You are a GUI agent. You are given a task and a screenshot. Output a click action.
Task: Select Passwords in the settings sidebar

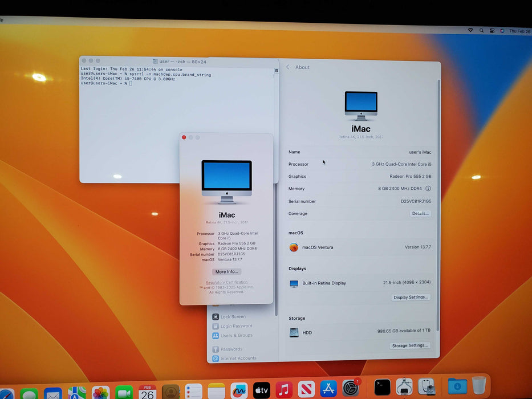[x=233, y=349]
